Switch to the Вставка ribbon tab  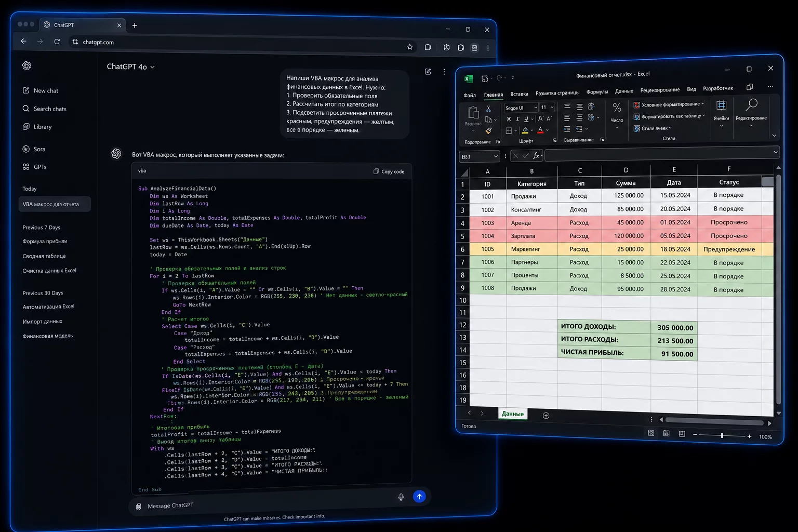click(x=519, y=94)
